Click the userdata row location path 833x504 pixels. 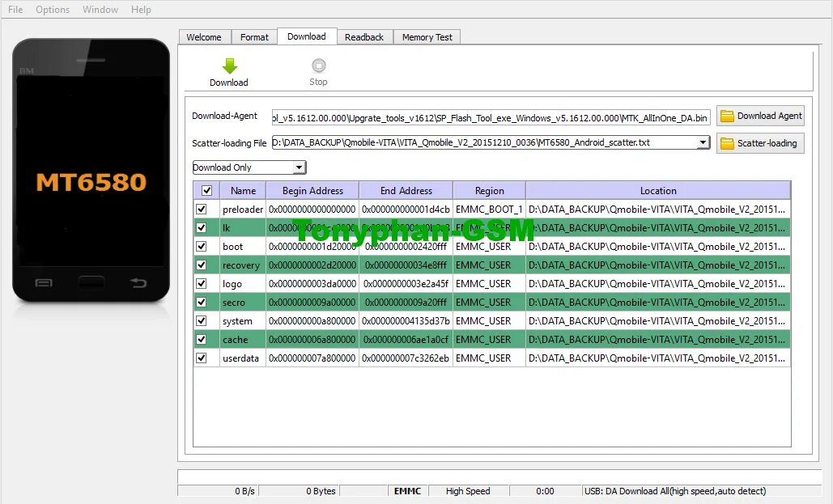click(657, 358)
